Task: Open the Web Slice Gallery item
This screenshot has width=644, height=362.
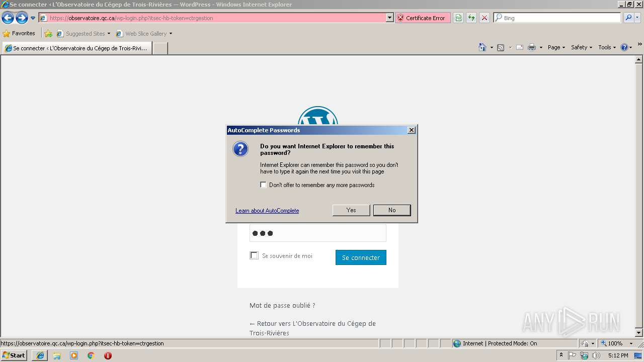Action: (144, 34)
